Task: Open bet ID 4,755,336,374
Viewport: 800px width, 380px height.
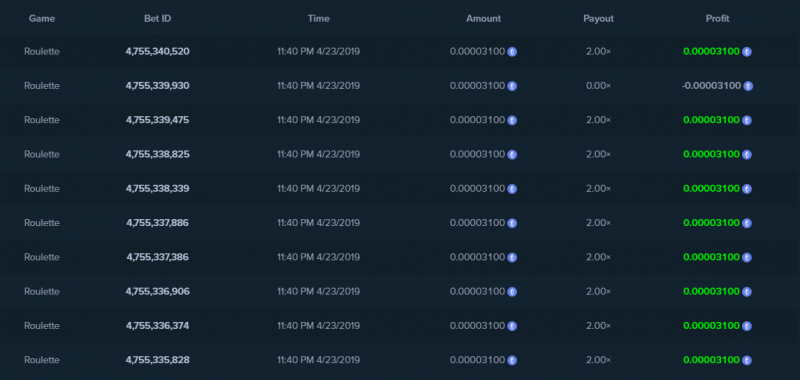Action: [158, 325]
